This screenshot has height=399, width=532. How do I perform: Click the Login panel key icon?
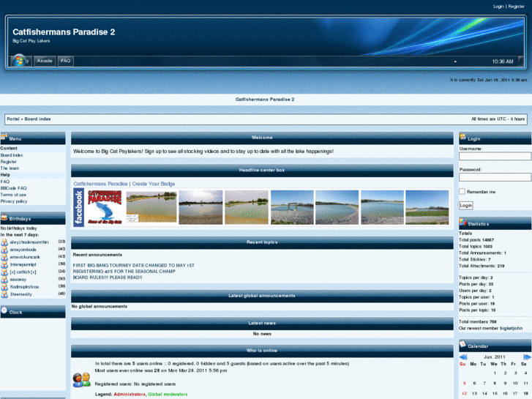[462, 137]
